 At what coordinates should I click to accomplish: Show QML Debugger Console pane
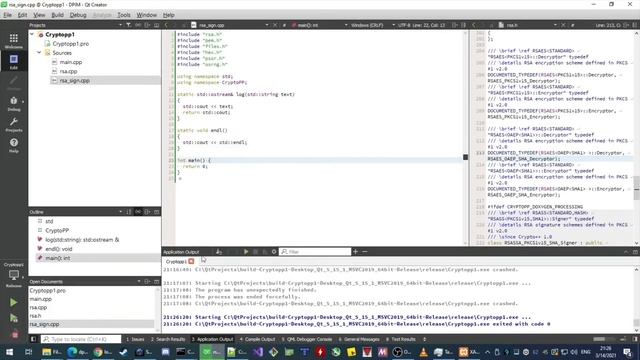307,339
